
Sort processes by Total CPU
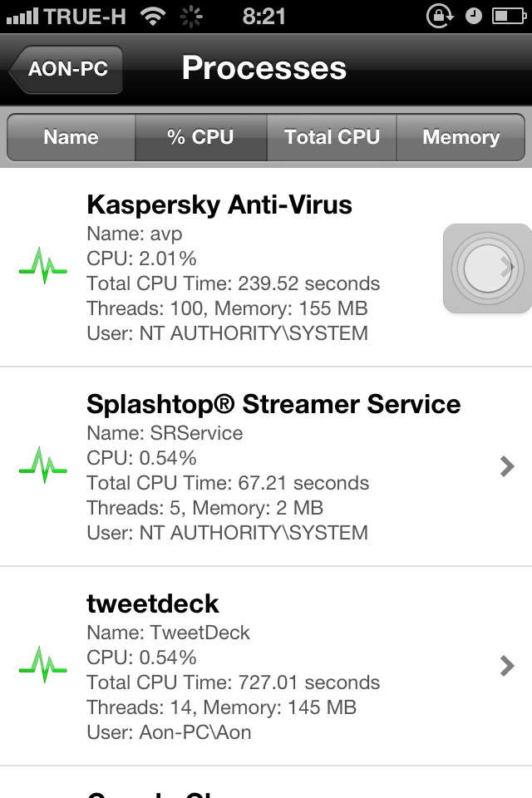point(332,137)
